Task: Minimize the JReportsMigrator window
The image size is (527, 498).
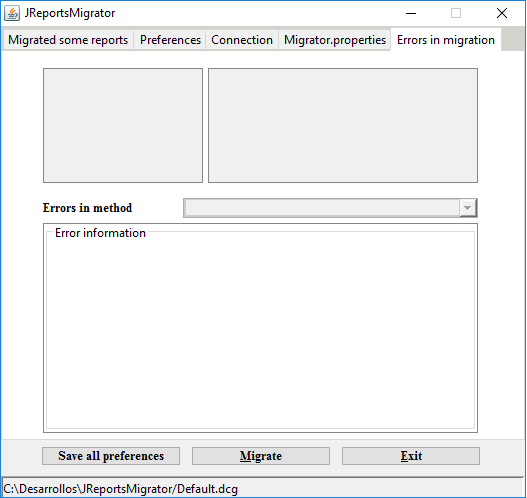Action: (x=411, y=13)
